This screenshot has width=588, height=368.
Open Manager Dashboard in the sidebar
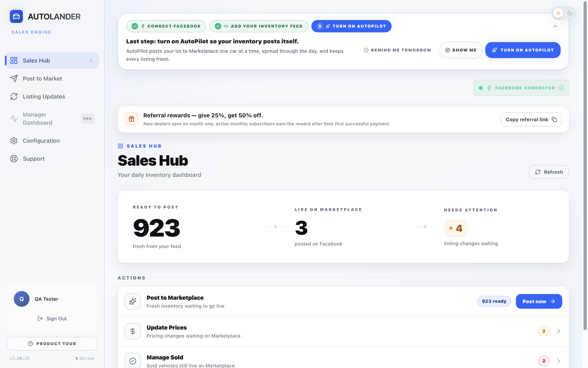[52, 119]
